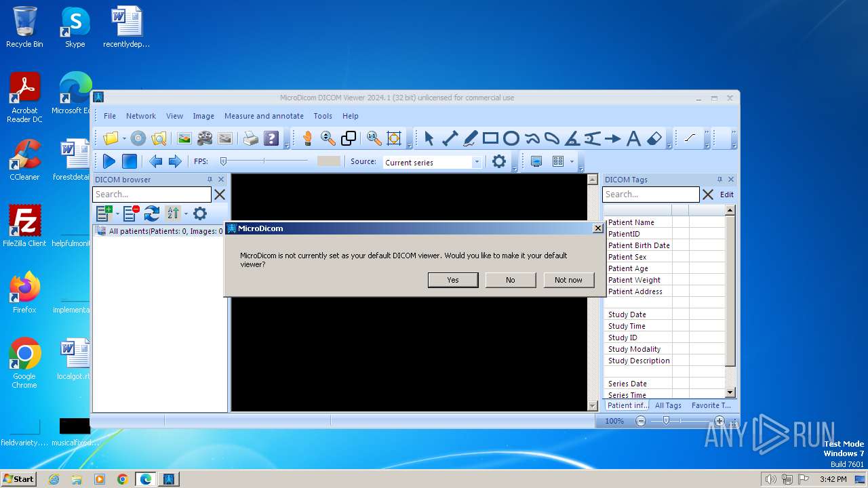Click the send by email envelope icon

click(225, 138)
